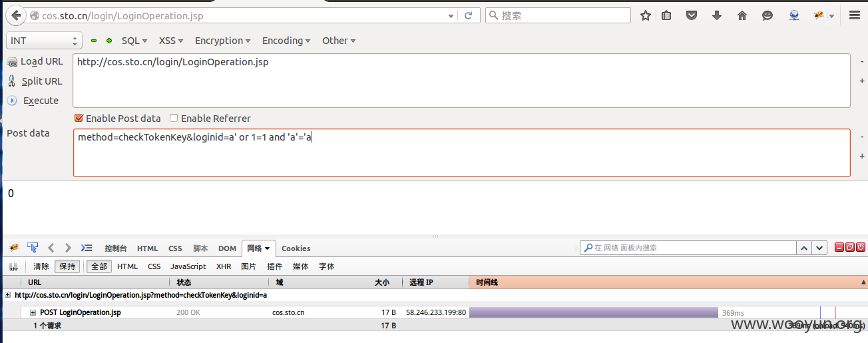Open the Encoding dropdown menu

point(286,41)
